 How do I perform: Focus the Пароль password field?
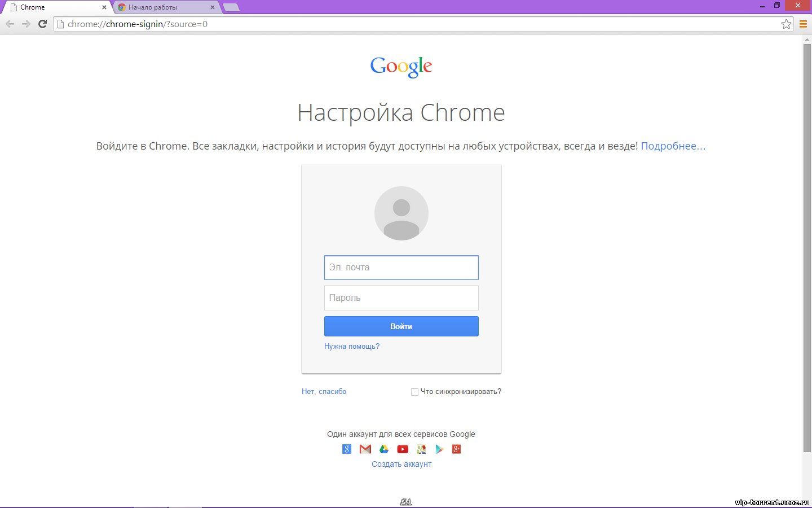click(x=401, y=298)
